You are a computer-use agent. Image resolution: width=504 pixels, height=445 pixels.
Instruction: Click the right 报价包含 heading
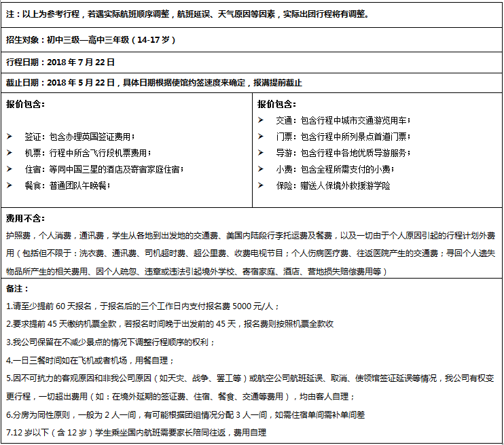tap(276, 104)
